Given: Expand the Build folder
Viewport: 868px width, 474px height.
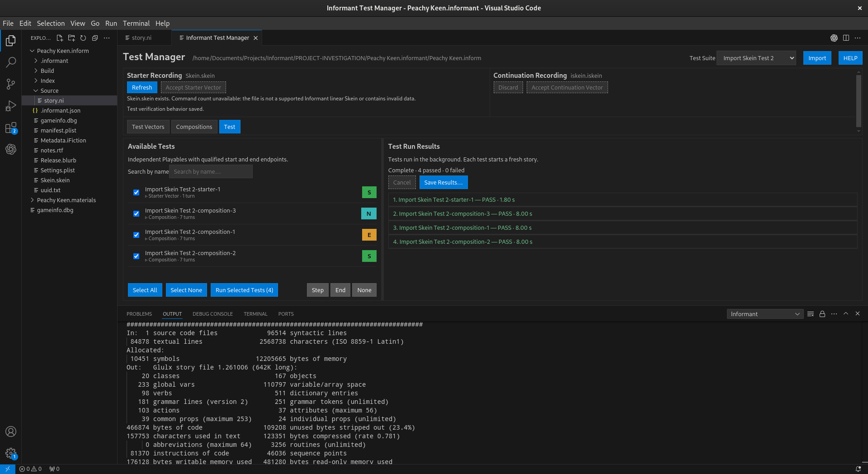Looking at the screenshot, I should point(47,71).
